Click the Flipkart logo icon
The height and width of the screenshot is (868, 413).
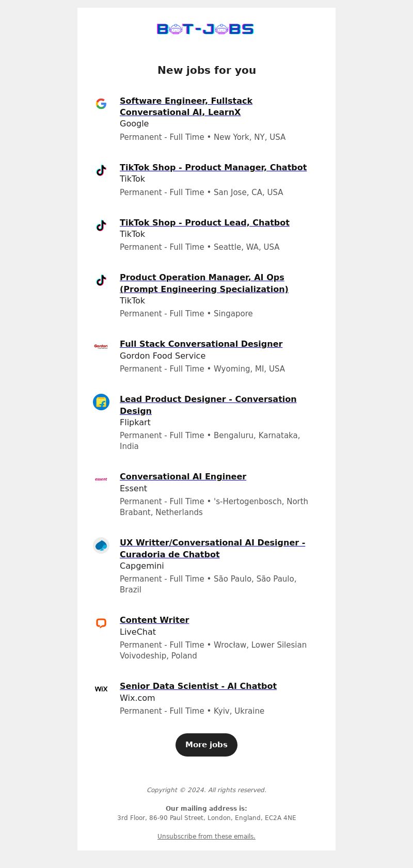click(x=101, y=402)
